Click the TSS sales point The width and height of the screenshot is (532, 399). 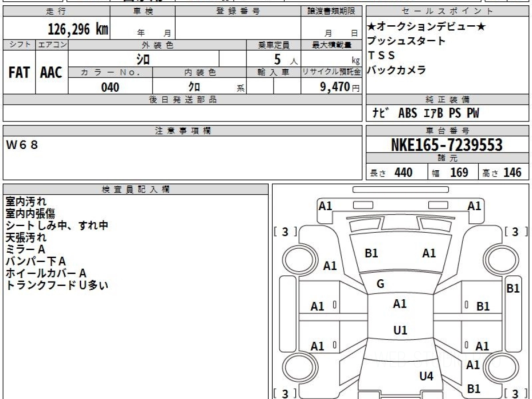point(381,55)
